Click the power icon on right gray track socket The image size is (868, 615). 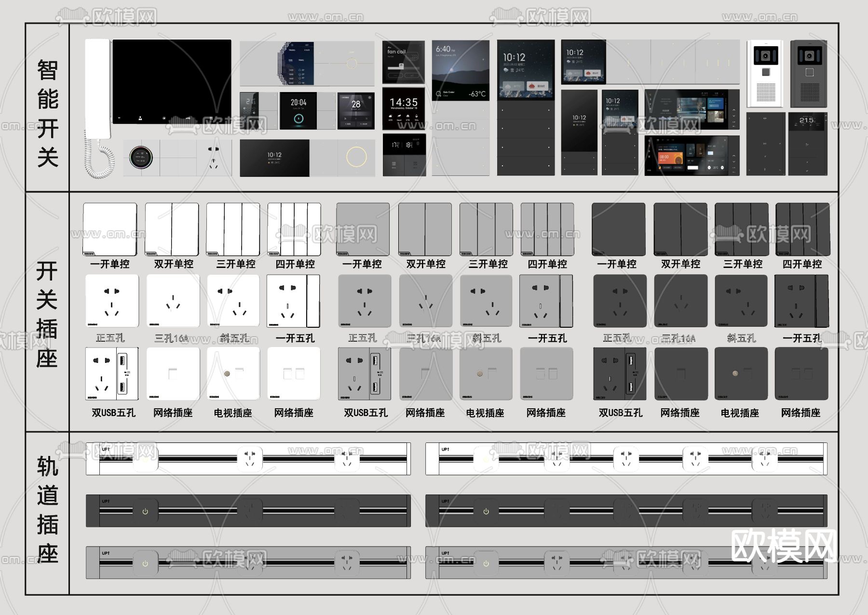pyautogui.click(x=486, y=563)
